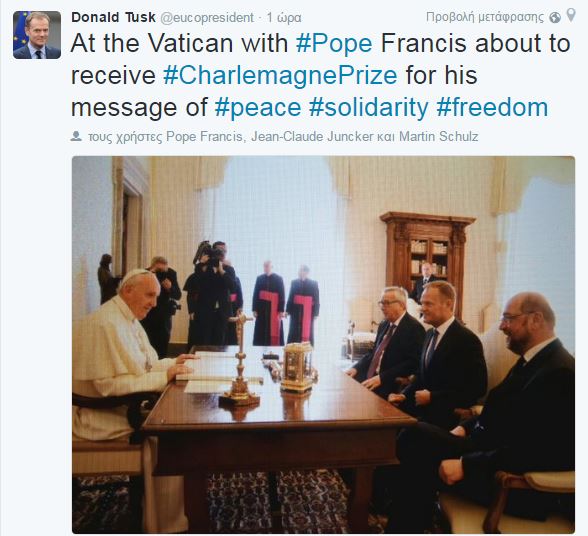Open tagged user Jean-Claude Juncker
The width and height of the screenshot is (588, 536).
click(311, 137)
